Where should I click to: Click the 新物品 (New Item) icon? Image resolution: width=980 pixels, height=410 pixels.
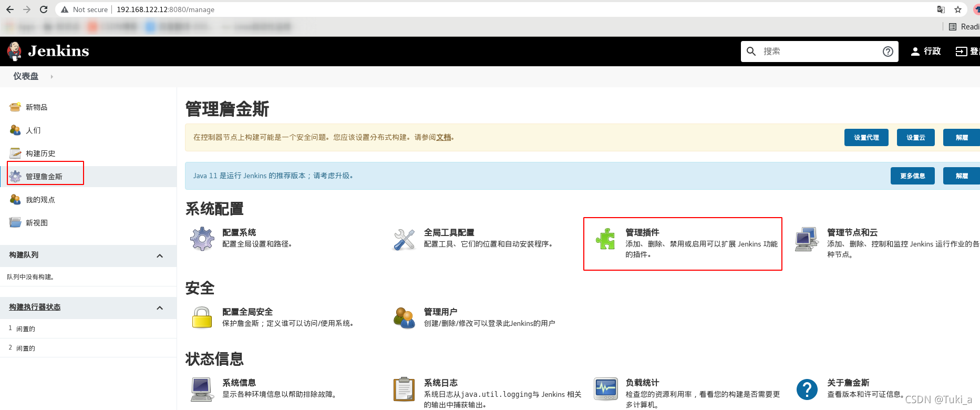tap(15, 107)
